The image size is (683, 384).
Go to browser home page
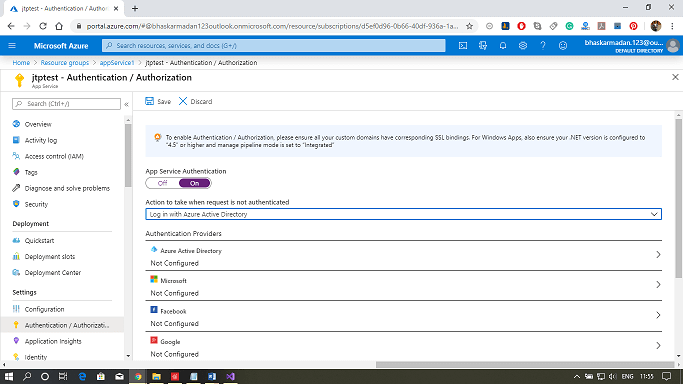59,26
